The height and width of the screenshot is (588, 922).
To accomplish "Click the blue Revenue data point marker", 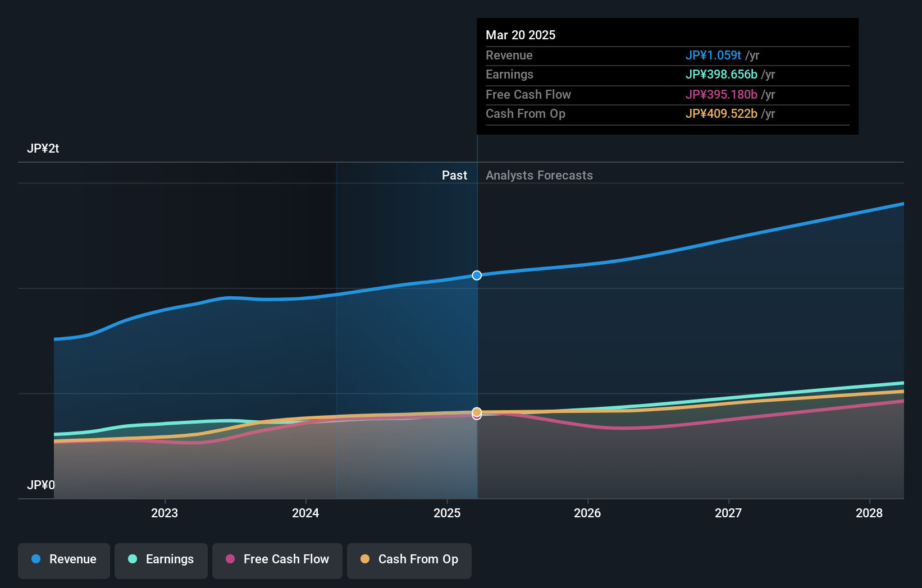I will pyautogui.click(x=477, y=275).
